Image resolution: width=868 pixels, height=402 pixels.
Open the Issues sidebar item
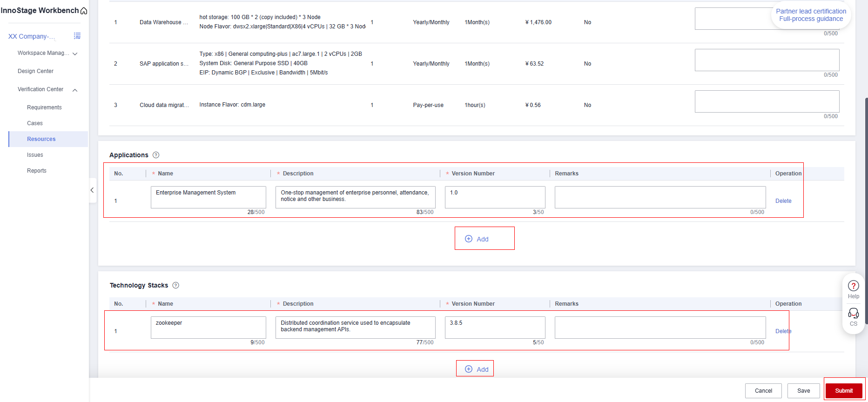(x=35, y=155)
